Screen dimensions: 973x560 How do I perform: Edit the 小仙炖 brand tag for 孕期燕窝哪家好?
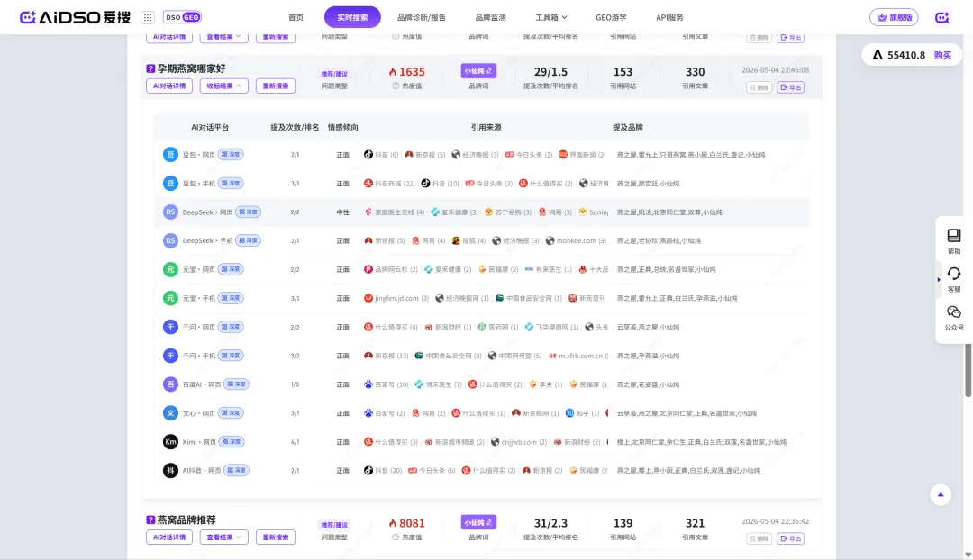coord(478,71)
